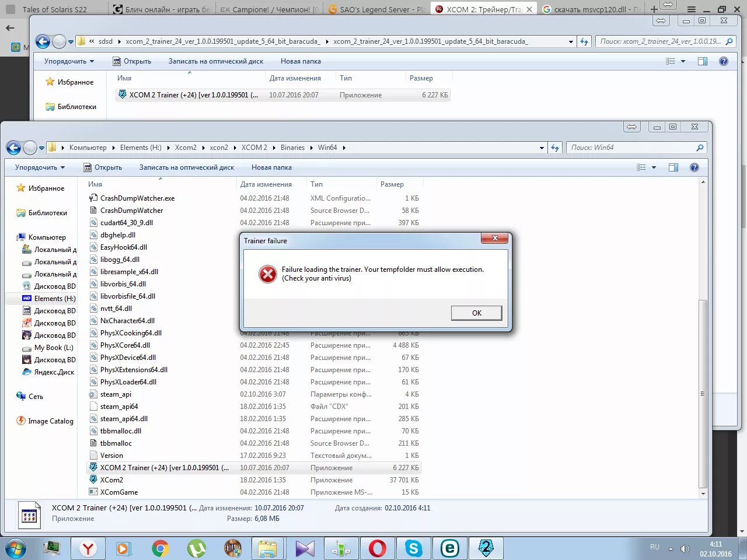The image size is (747, 560).
Task: Open help in trainer folder window
Action: tap(724, 61)
